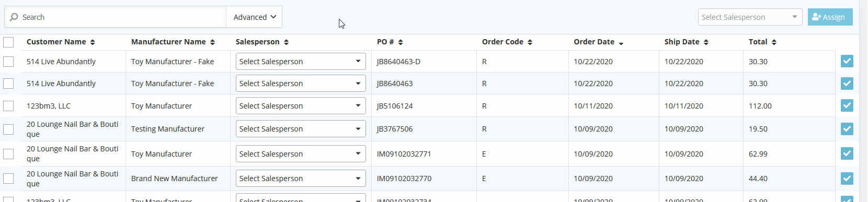Image resolution: width=868 pixels, height=202 pixels.
Task: Click the Assign button
Action: click(830, 17)
